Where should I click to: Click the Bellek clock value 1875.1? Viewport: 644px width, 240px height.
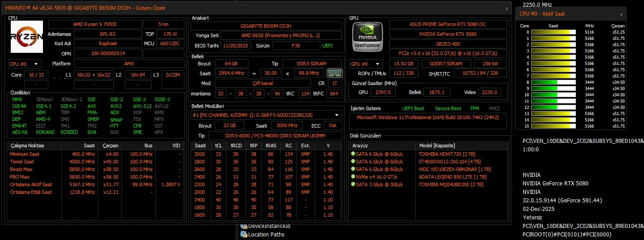[437, 92]
